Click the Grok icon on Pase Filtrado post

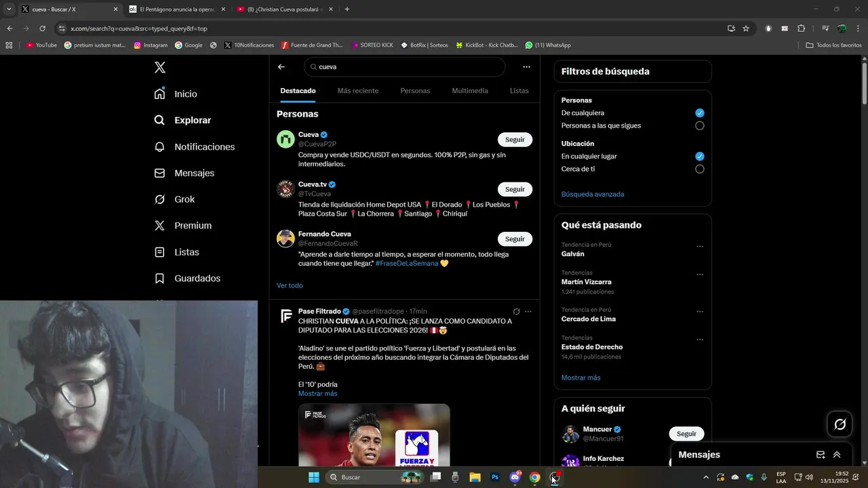(516, 312)
